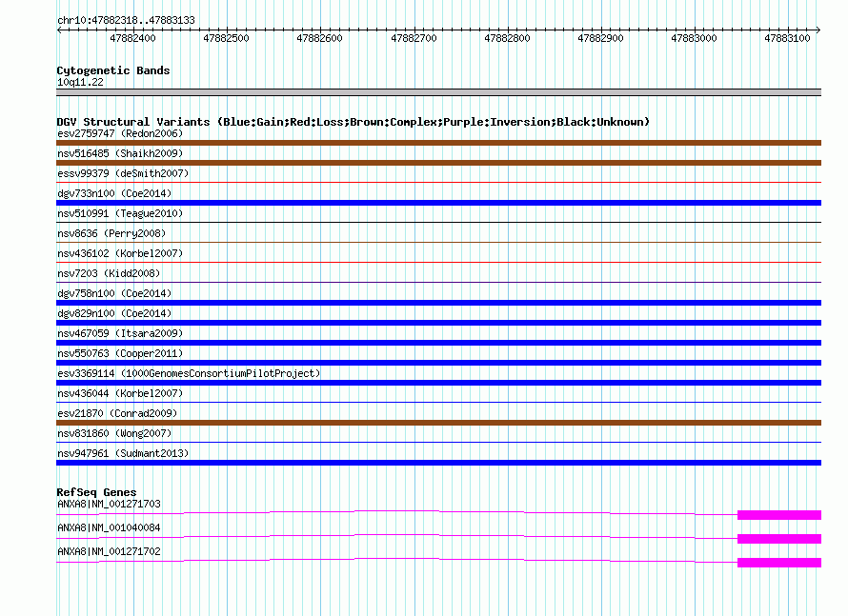Click the right arrowhead of the ruler
Image resolution: width=848 pixels, height=616 pixels.
pos(818,30)
